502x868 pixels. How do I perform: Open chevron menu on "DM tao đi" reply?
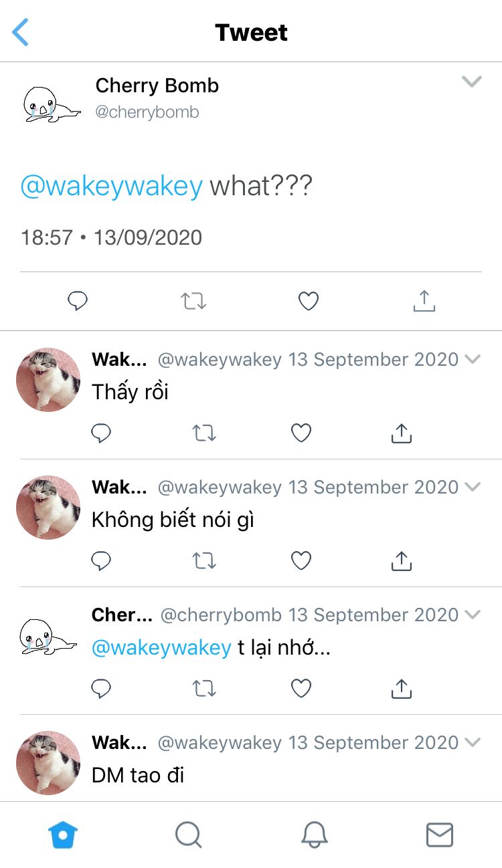pos(473,742)
